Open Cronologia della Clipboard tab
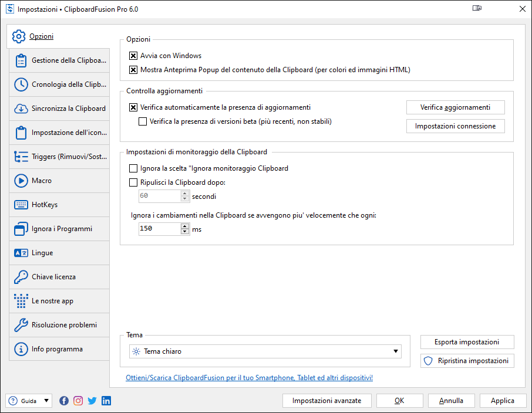 (59, 84)
